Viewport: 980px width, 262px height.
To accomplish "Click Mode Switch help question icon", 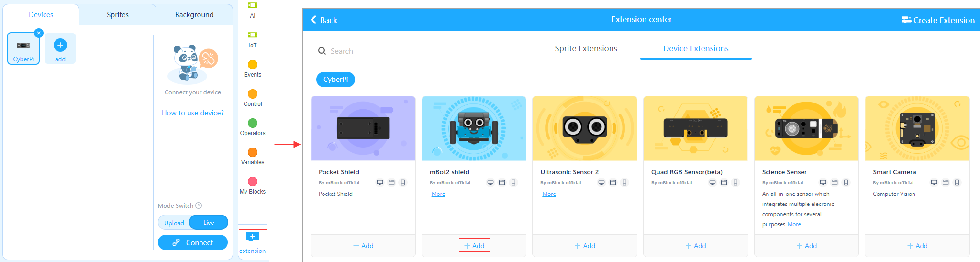I will tap(199, 205).
